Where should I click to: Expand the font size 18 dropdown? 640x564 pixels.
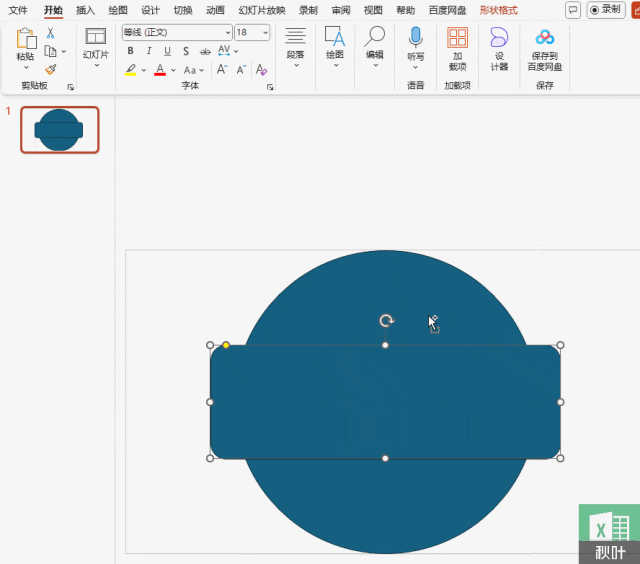pyautogui.click(x=265, y=33)
